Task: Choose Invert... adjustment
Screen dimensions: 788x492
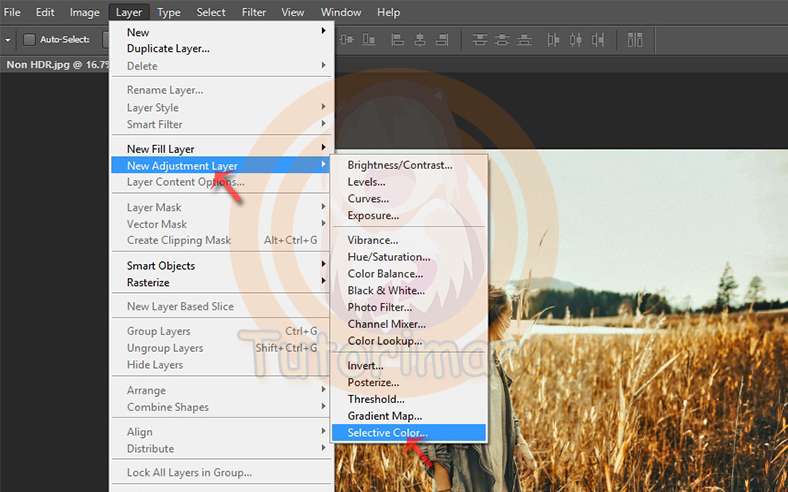Action: pos(409,365)
